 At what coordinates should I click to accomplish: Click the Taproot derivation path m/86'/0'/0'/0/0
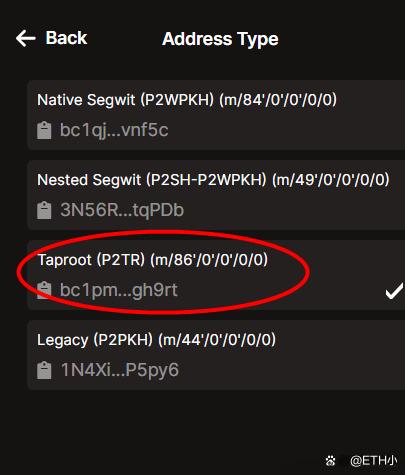(209, 260)
